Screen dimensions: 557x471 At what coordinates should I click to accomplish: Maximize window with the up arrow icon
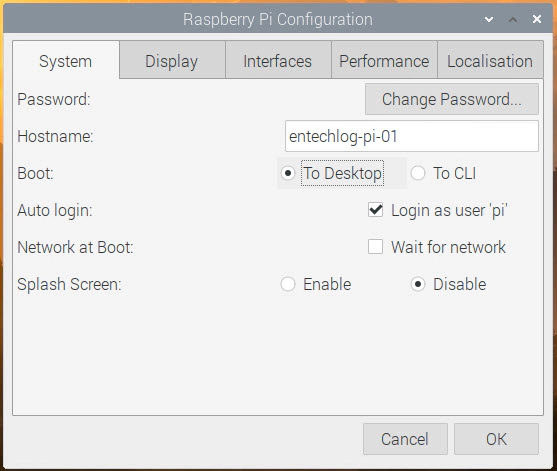[x=513, y=19]
